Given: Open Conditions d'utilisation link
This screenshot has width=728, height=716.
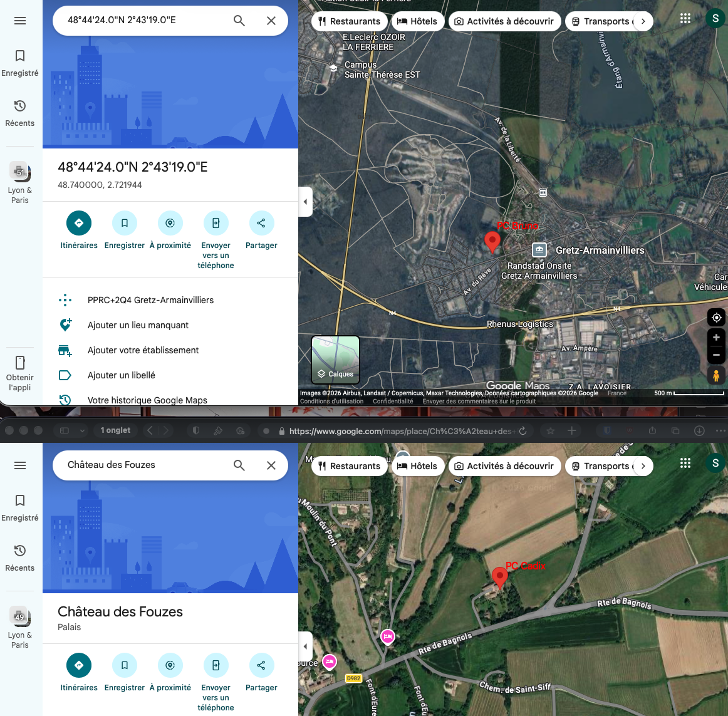Looking at the screenshot, I should coord(331,401).
